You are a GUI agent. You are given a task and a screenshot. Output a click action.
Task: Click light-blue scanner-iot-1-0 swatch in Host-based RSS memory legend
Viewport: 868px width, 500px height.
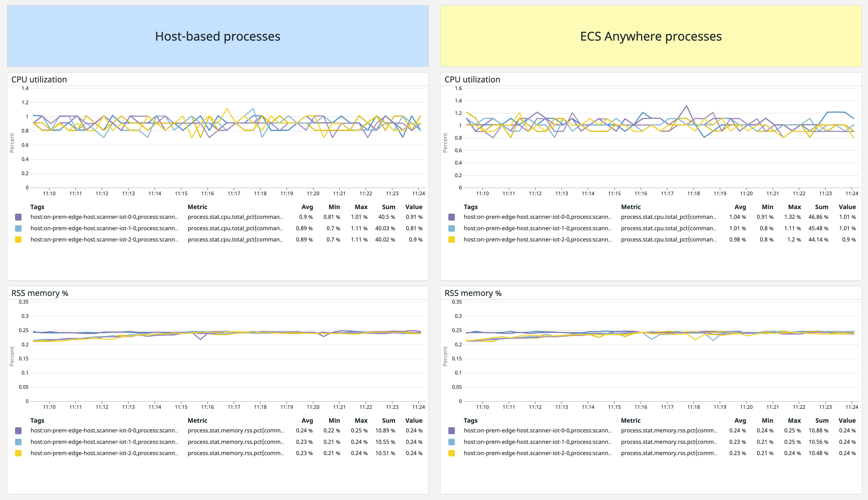coord(18,442)
